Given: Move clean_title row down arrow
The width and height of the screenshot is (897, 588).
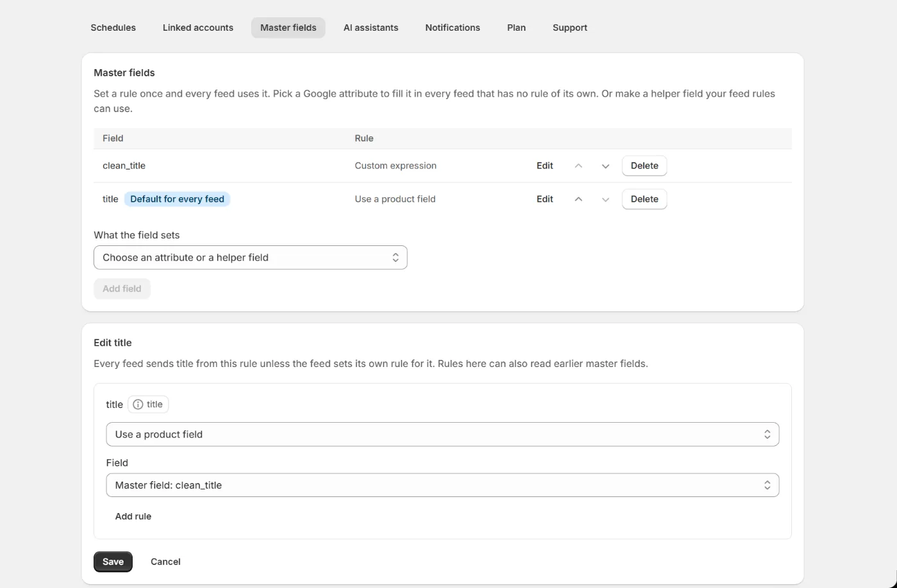Looking at the screenshot, I should pos(605,166).
